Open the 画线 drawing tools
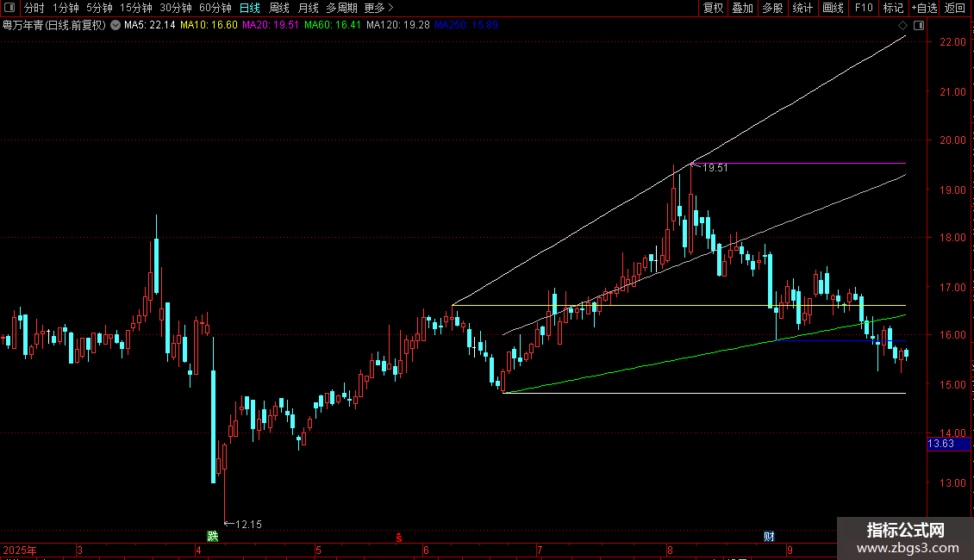The image size is (974, 560). pyautogui.click(x=833, y=8)
